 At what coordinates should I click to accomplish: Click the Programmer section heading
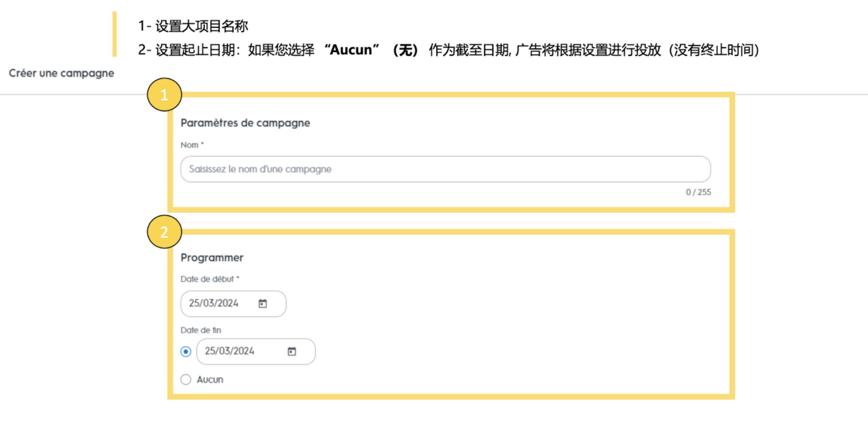pos(212,258)
